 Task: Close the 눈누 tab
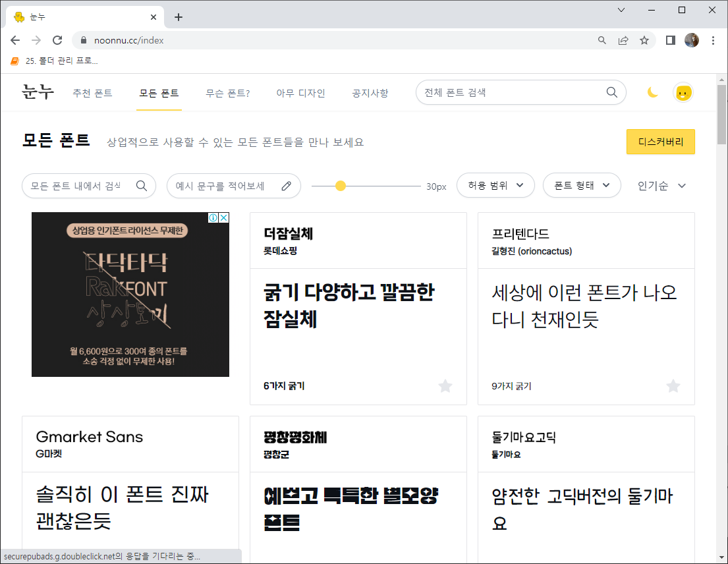(154, 17)
